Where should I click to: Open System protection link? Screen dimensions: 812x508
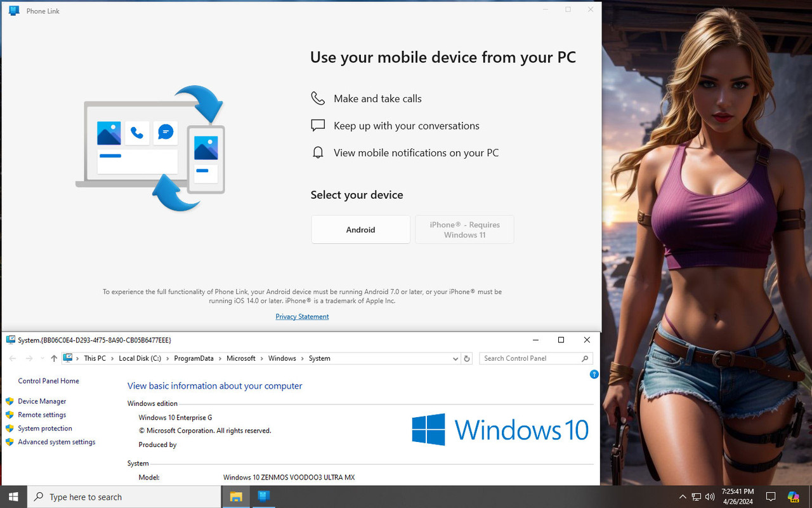point(45,429)
